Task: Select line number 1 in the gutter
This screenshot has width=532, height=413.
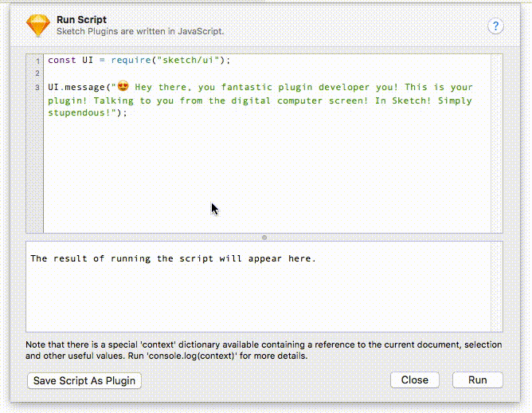Action: coord(37,61)
